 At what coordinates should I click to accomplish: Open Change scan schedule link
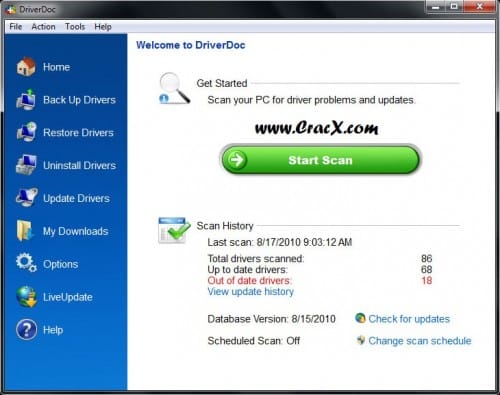[x=420, y=341]
